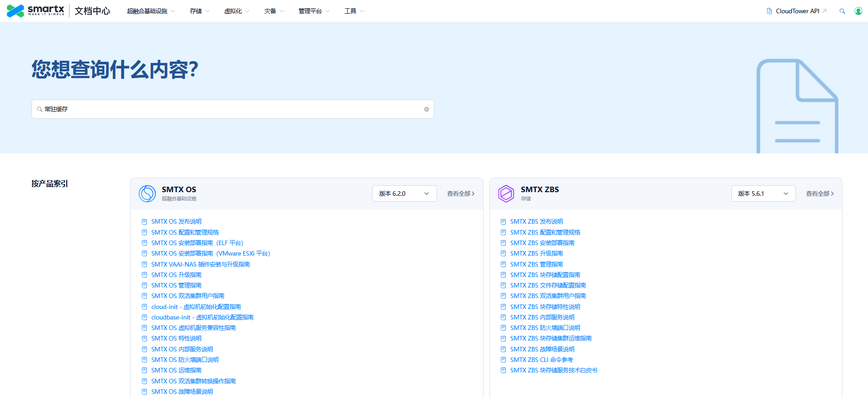Screen dimensions: 868x398
Task: Click the SmartX logo in header
Action: coord(36,10)
